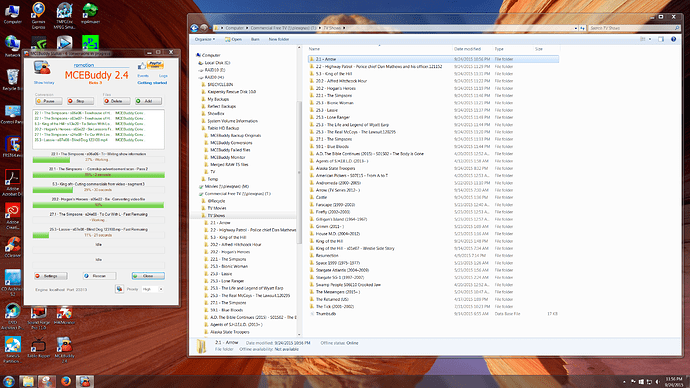The image size is (690, 388).
Task: Click the Delete file button in MCEBuddy
Action: tap(117, 101)
